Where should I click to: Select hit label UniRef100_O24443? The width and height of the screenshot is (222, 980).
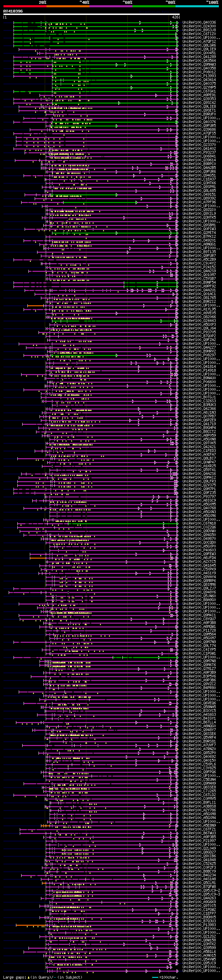[199, 320]
